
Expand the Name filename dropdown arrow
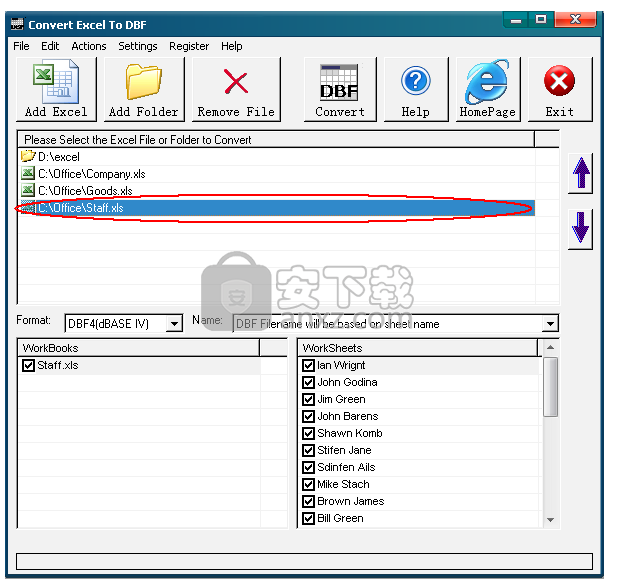point(550,324)
